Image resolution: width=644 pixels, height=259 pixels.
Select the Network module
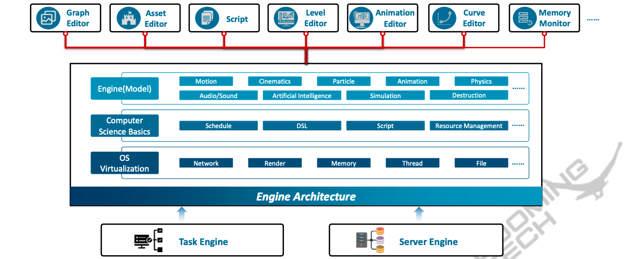206,163
